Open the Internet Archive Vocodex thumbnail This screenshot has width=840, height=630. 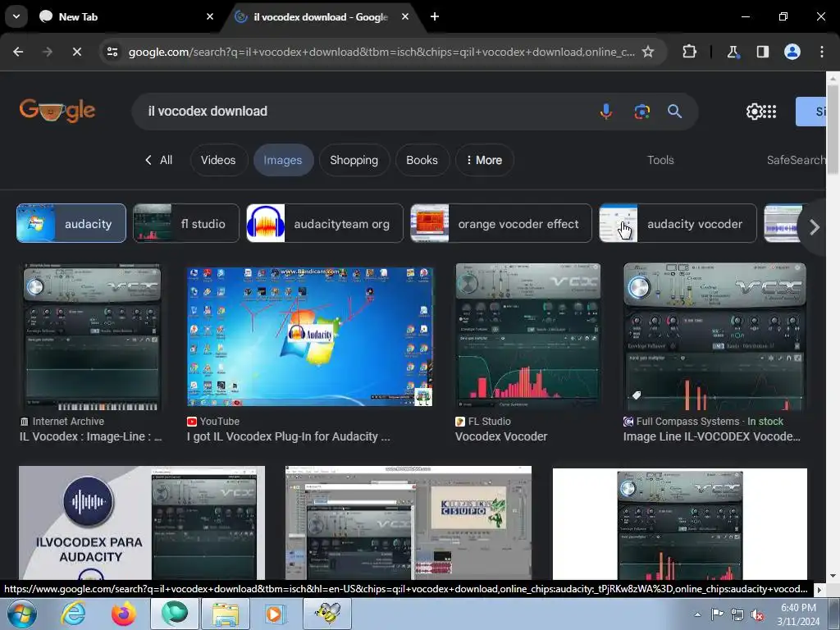(92, 337)
